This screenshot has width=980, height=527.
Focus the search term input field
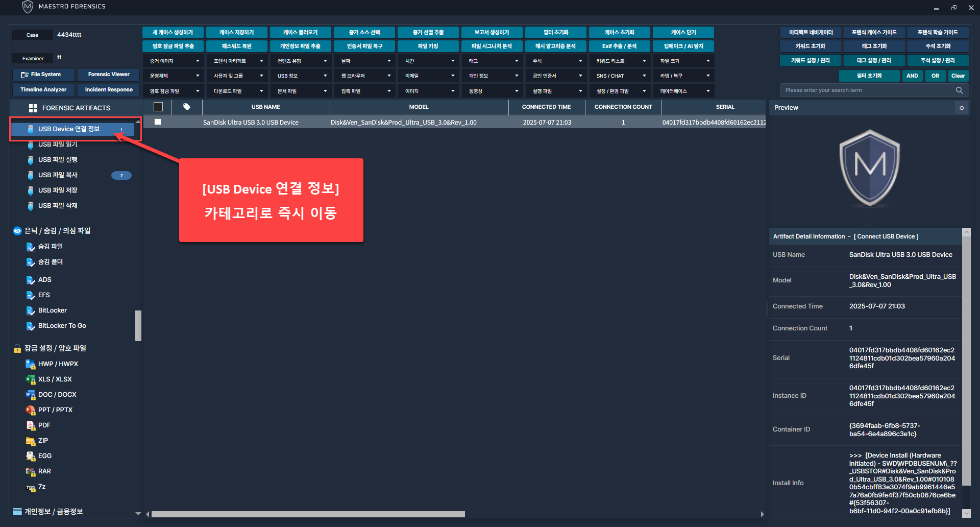click(x=868, y=90)
